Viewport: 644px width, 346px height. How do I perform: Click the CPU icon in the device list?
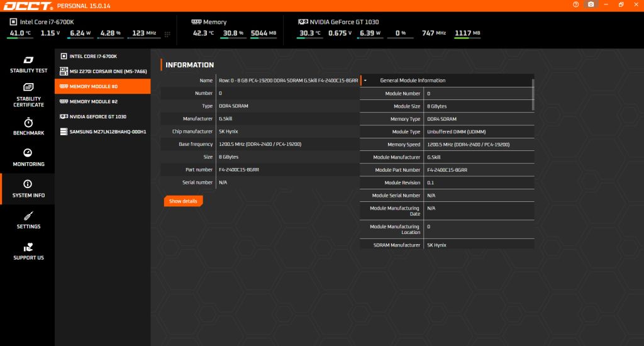tap(64, 56)
